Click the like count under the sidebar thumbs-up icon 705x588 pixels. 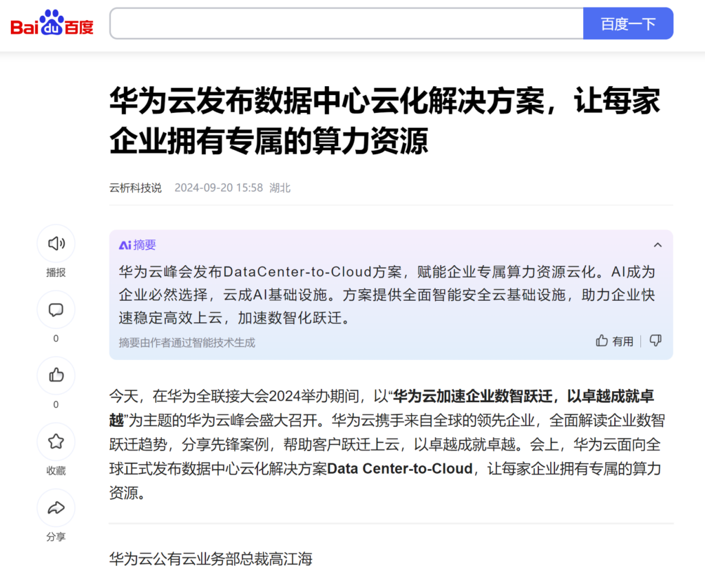coord(56,405)
